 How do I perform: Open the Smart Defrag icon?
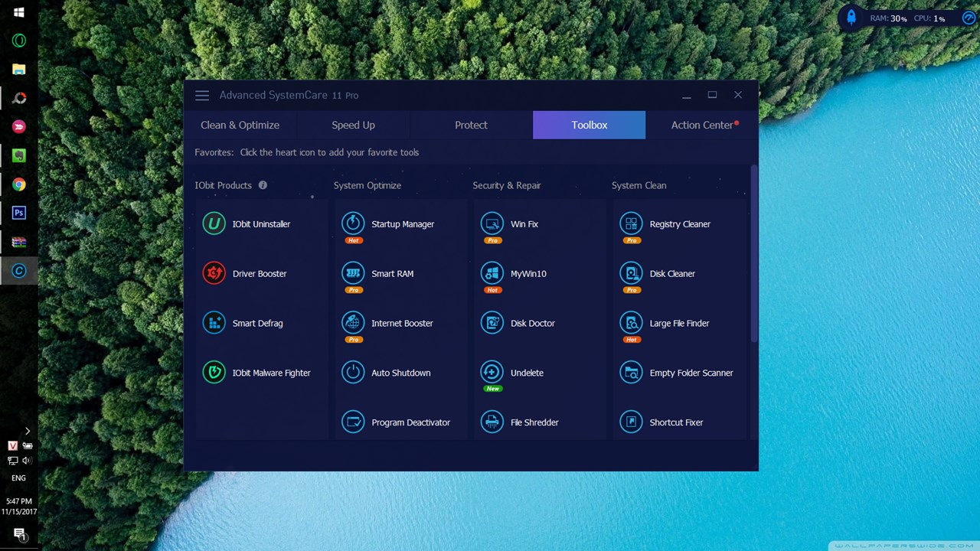tap(214, 323)
